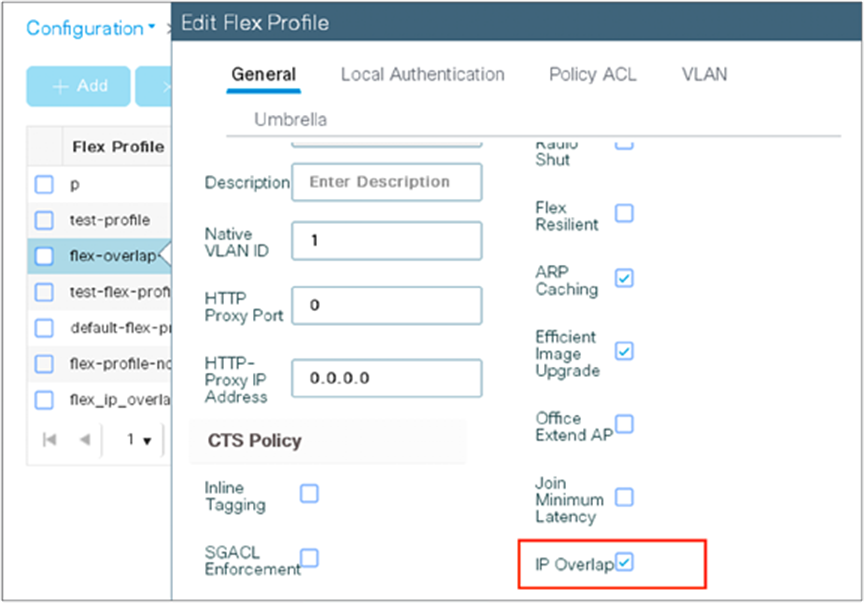
Task: Disable ARP Caching
Action: [624, 278]
